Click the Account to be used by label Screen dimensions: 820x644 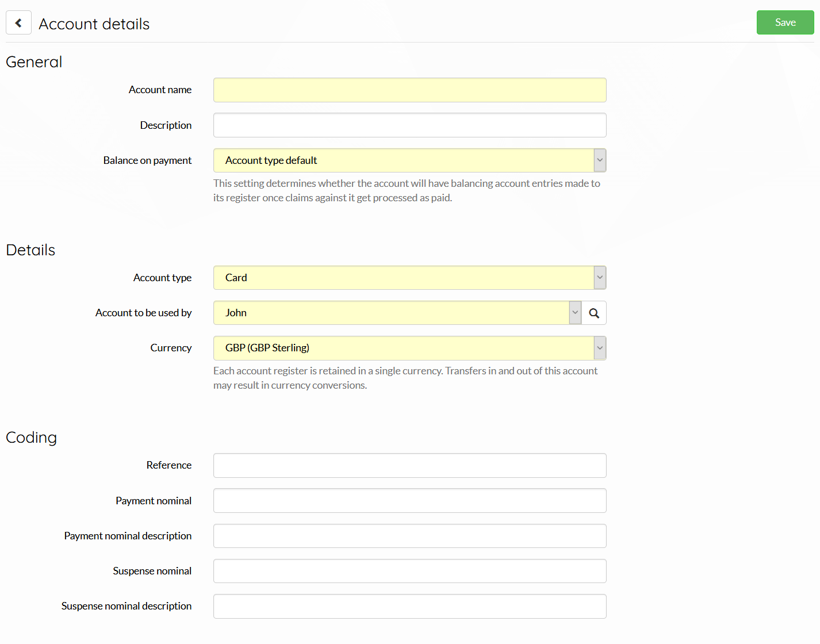143,313
